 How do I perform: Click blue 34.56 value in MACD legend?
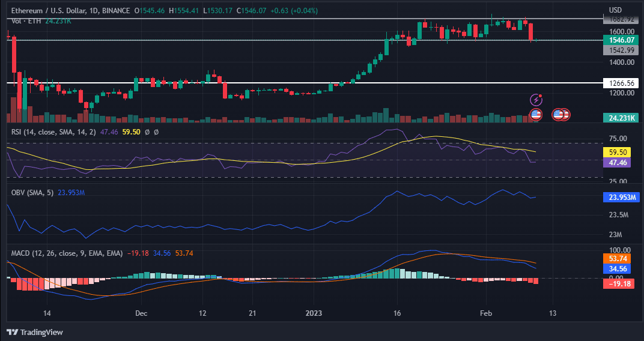[x=162, y=253]
